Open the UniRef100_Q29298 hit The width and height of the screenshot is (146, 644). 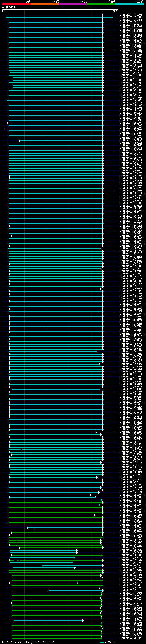tap(131, 515)
